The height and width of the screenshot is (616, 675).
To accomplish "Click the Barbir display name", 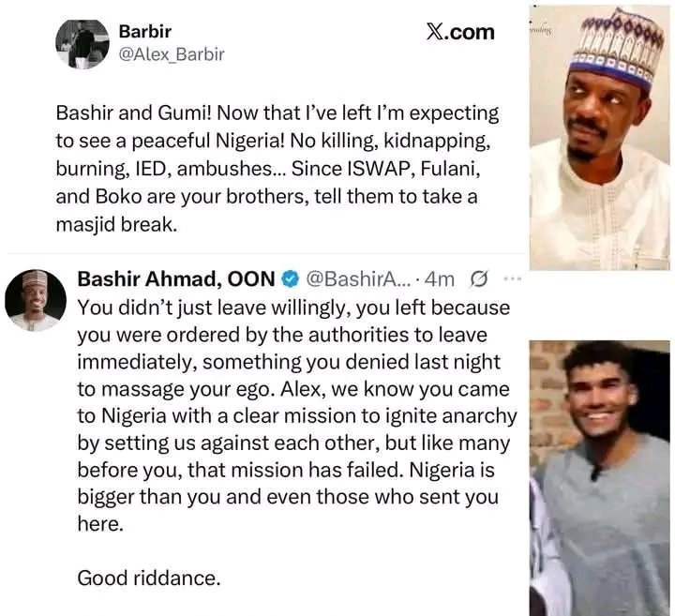I will 145,31.
